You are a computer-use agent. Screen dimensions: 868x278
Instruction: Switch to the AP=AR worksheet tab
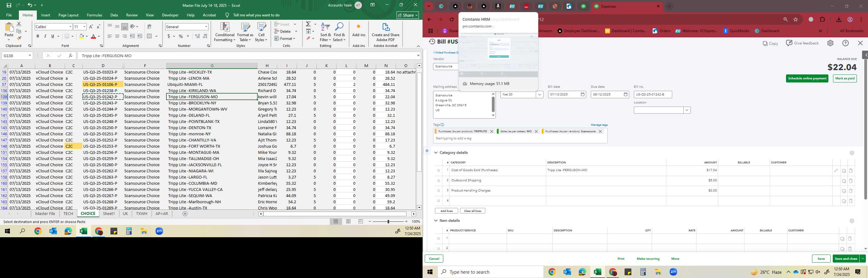pos(162,214)
